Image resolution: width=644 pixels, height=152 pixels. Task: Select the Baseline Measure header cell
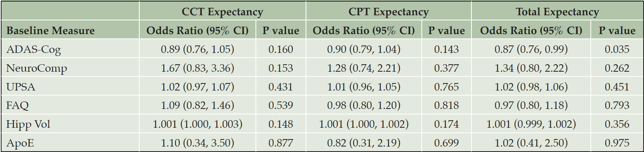tap(50, 31)
